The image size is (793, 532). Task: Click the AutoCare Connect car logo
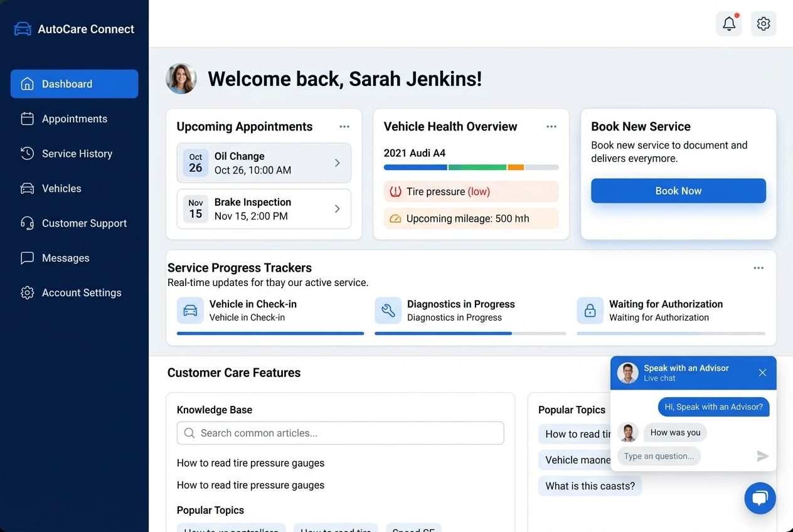click(23, 29)
